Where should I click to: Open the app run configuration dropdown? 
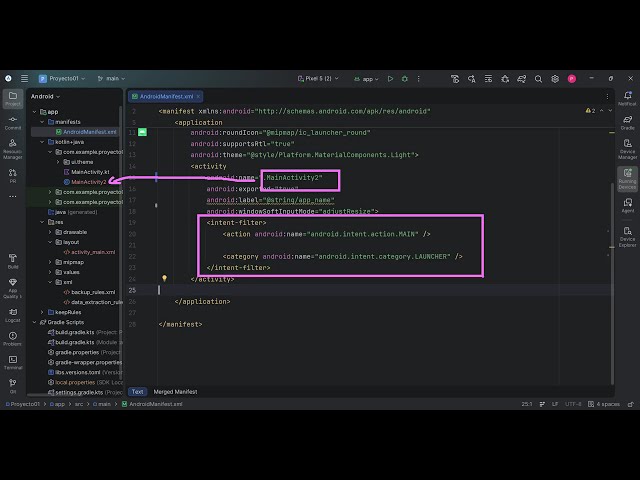click(366, 79)
